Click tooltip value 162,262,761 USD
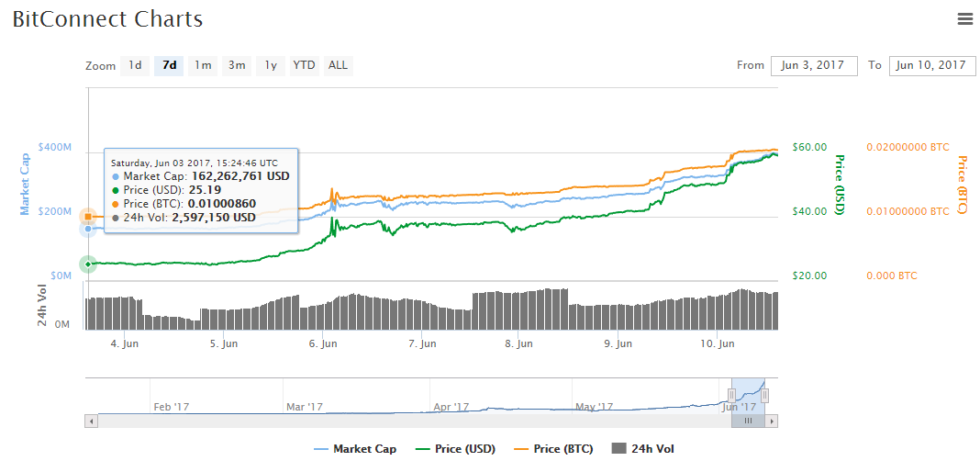The height and width of the screenshot is (461, 980). click(240, 176)
